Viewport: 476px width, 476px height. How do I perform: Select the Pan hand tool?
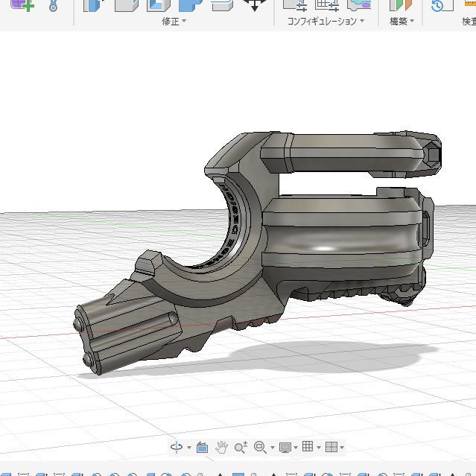pos(221,447)
